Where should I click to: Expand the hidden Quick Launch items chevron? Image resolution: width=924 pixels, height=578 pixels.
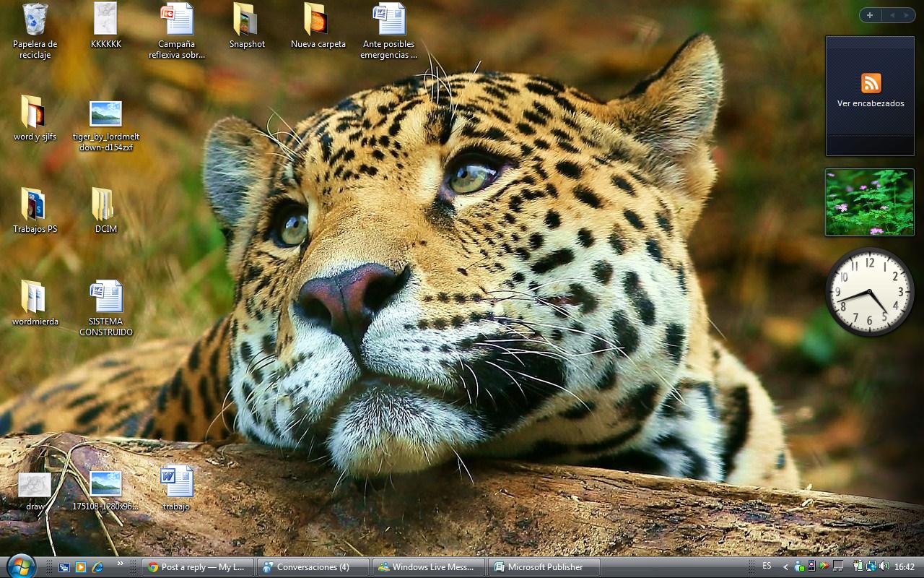(120, 564)
